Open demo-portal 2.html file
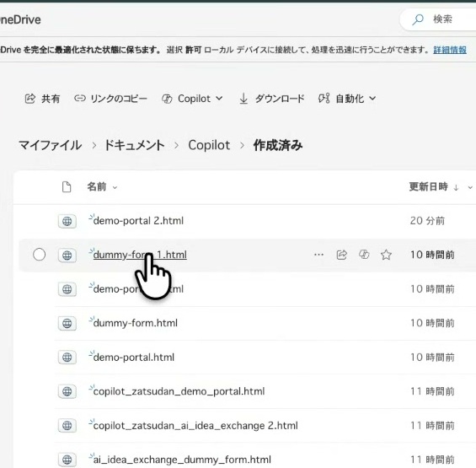The width and height of the screenshot is (476, 468). click(x=138, y=221)
